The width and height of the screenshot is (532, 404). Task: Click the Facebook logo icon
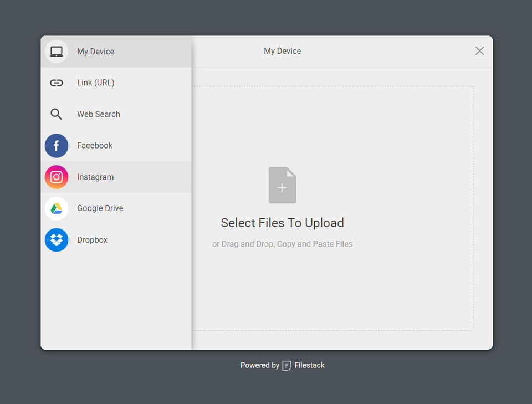[x=57, y=146]
